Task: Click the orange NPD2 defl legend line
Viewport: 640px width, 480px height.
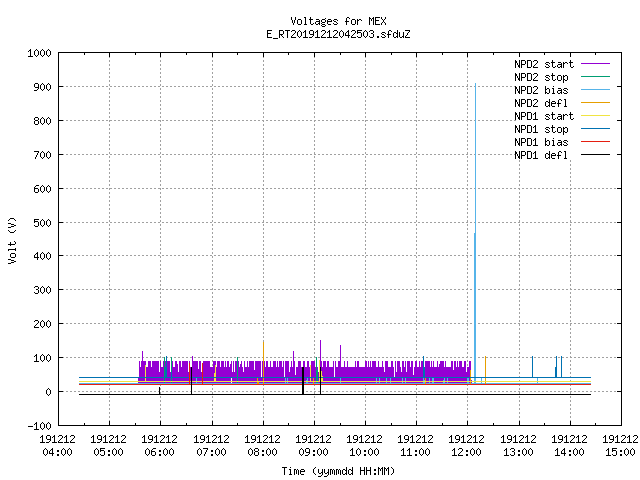Action: (x=595, y=103)
